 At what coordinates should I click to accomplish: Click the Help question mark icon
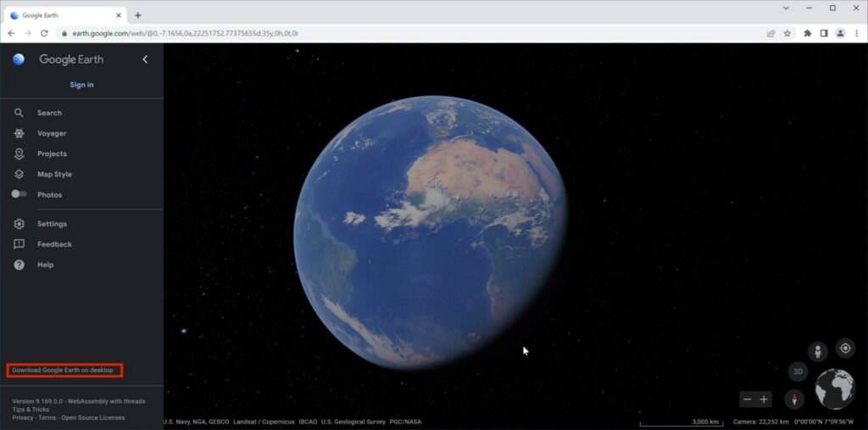19,265
